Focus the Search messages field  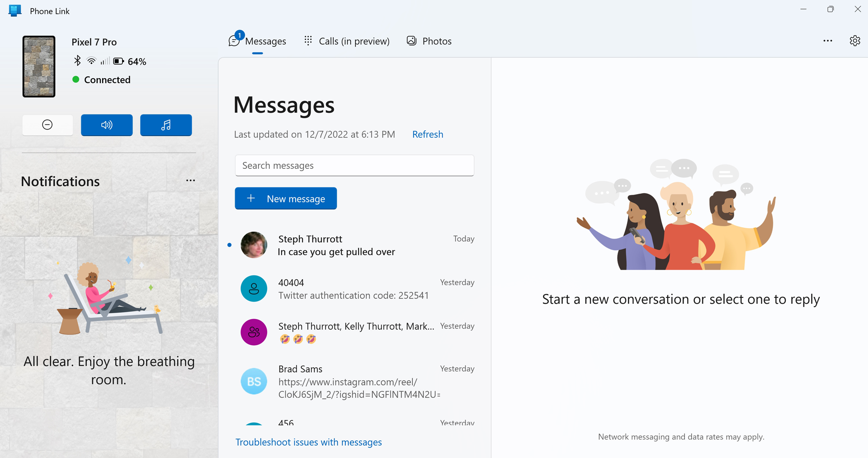(x=354, y=166)
